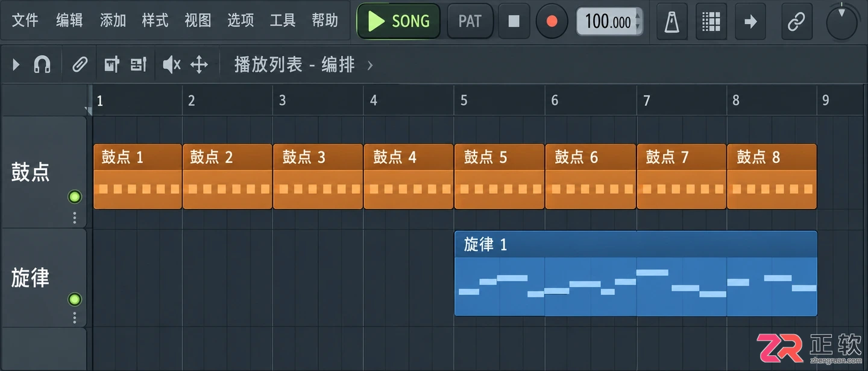Click the first playlist tool icon after the paperclip

point(112,64)
